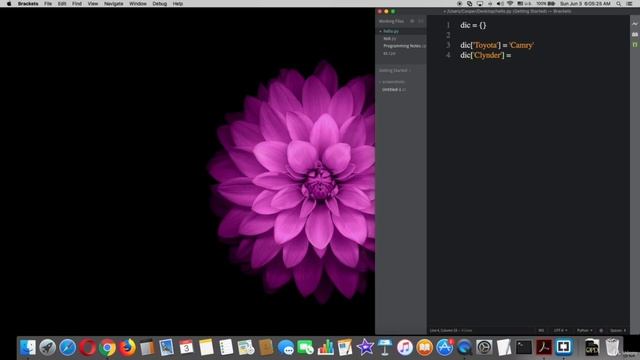Click the green extension icon in right toolbar
640x360 pixels.
coord(635,44)
